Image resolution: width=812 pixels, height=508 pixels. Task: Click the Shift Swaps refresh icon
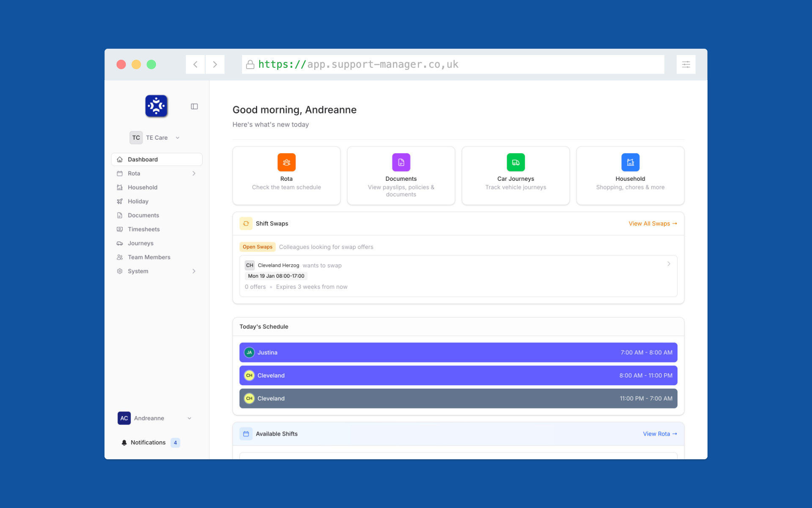tap(246, 224)
